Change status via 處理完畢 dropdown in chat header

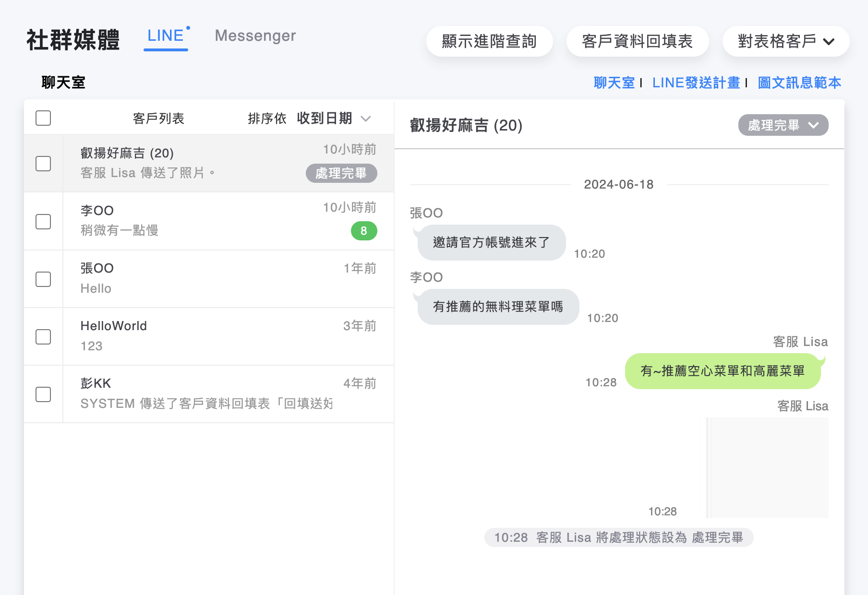point(783,125)
